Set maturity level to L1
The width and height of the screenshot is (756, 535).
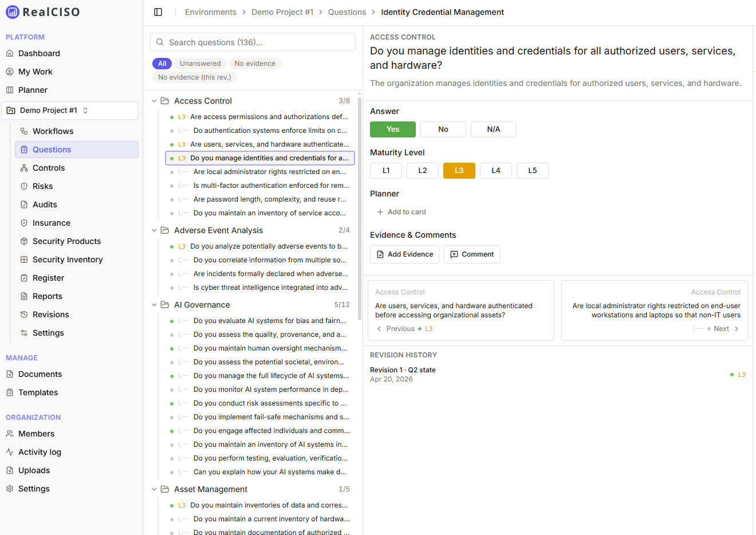(x=386, y=171)
